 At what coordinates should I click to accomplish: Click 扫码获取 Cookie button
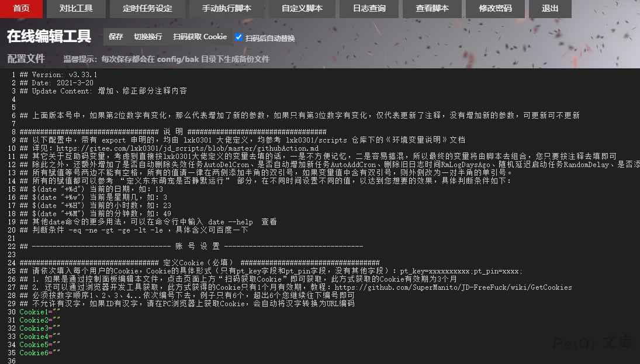pos(200,37)
